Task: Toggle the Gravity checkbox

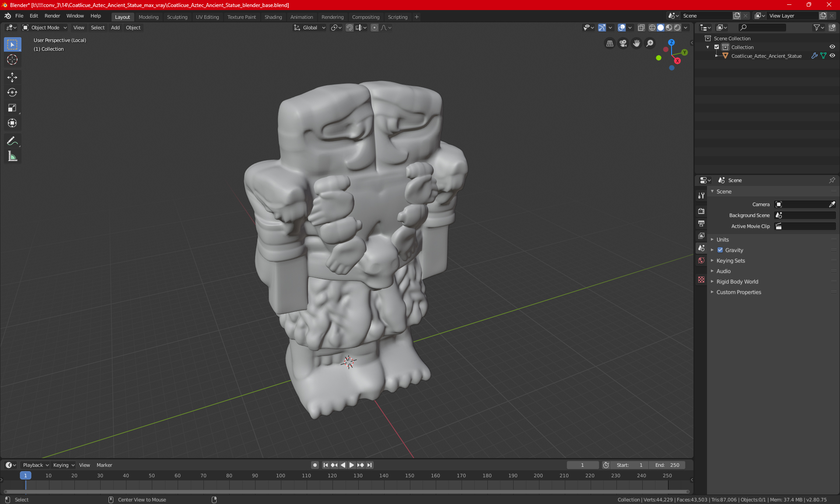Action: [720, 250]
